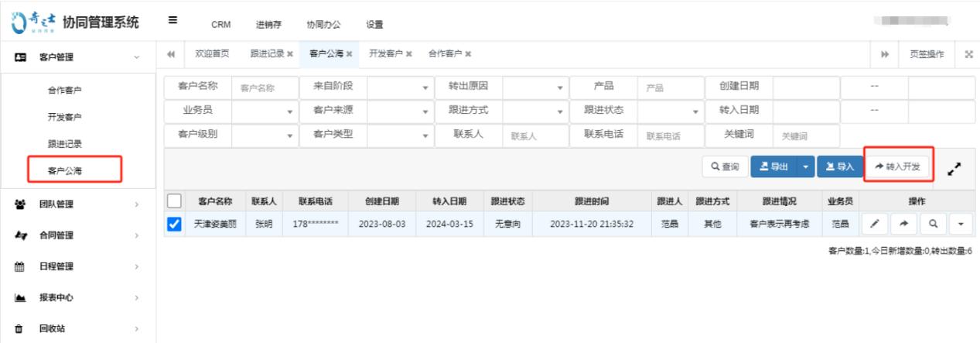Click the 转入开发 button

click(900, 166)
